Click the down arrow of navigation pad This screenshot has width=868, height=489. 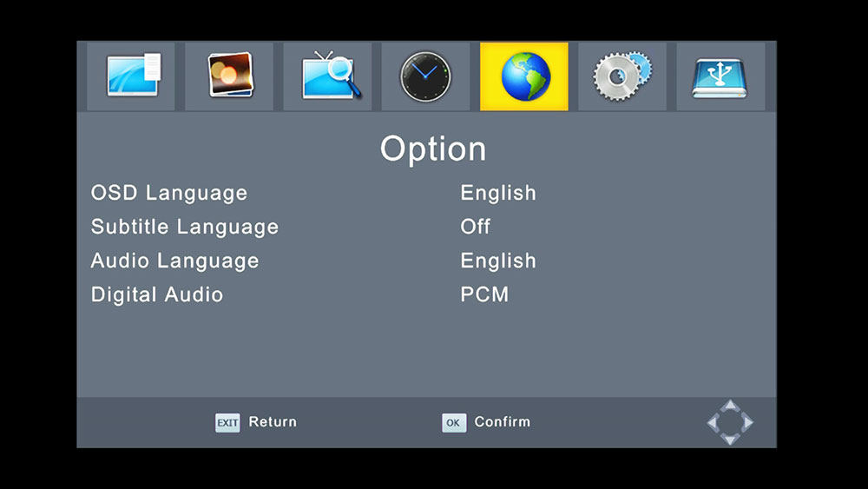[730, 439]
